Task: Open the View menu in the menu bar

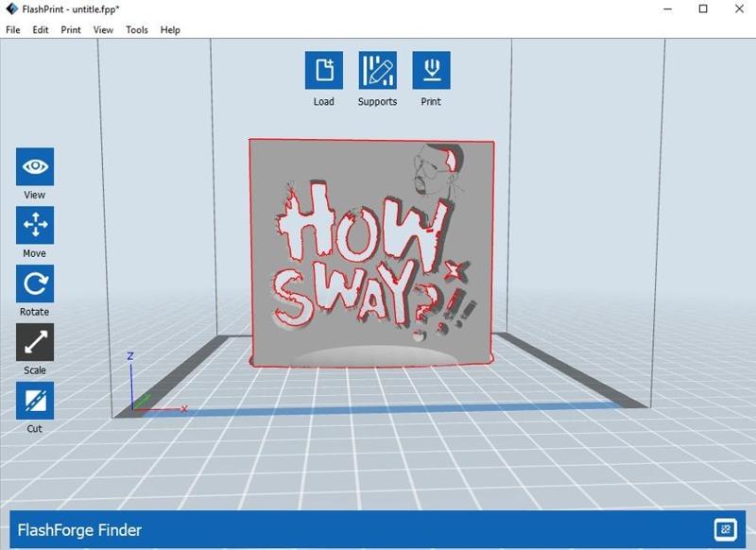Action: point(103,30)
